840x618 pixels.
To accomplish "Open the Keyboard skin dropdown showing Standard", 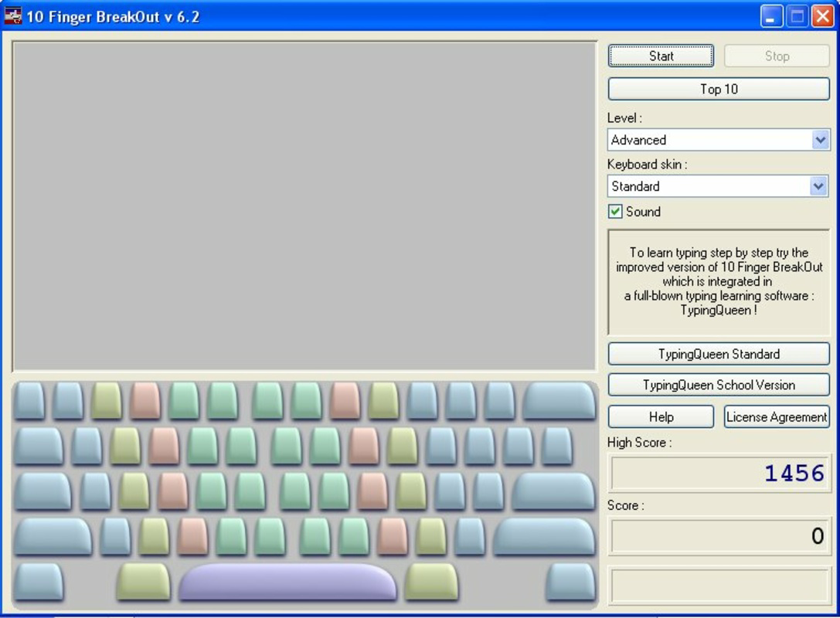I will click(x=818, y=186).
